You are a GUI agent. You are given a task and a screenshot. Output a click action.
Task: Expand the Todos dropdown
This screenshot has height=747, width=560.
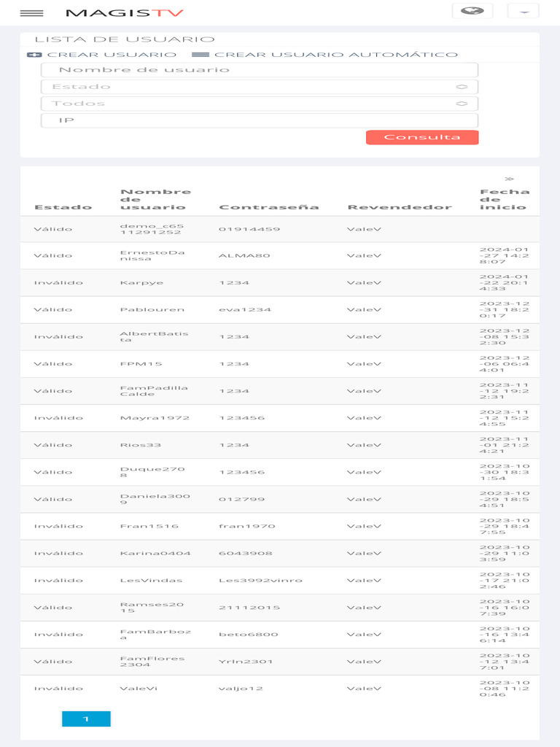(x=259, y=104)
